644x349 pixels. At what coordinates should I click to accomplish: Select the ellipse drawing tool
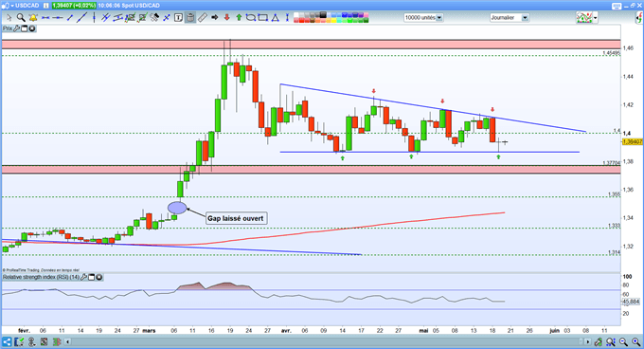point(251,18)
